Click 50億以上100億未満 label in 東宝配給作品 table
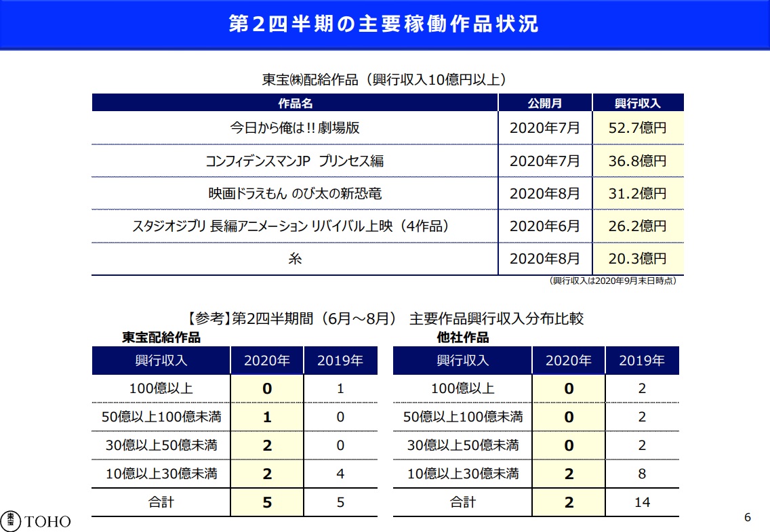This screenshot has width=770, height=532. click(161, 417)
